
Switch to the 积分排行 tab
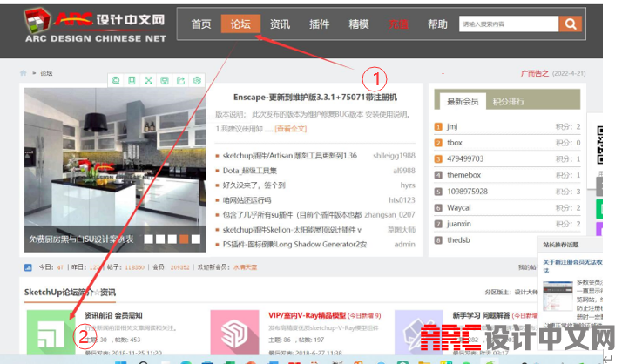tap(509, 102)
